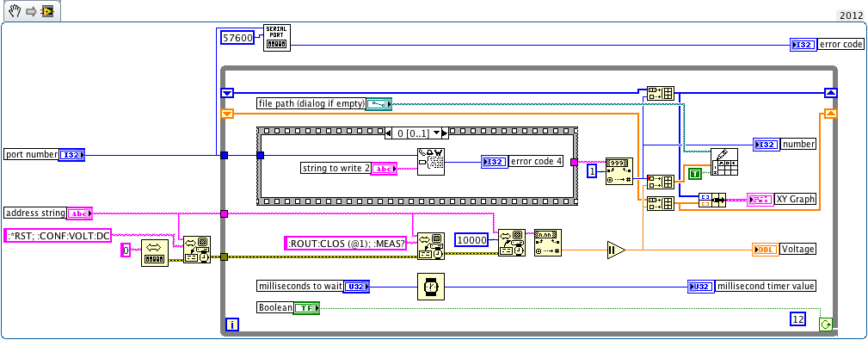868x340 pixels.
Task: Click the blue shift register down arrow
Action: (x=227, y=93)
